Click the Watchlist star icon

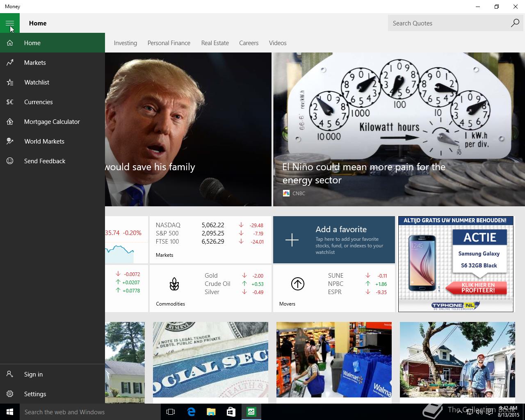pos(10,82)
